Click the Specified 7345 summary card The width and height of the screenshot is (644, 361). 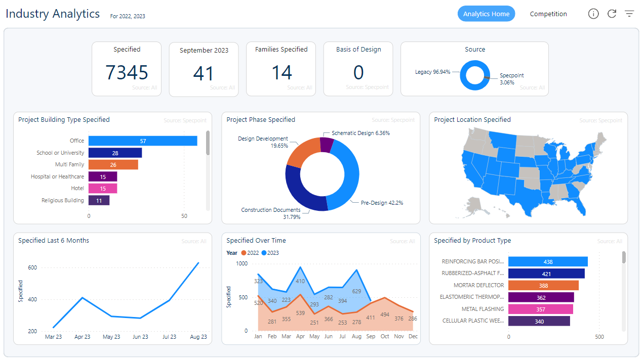pos(127,69)
